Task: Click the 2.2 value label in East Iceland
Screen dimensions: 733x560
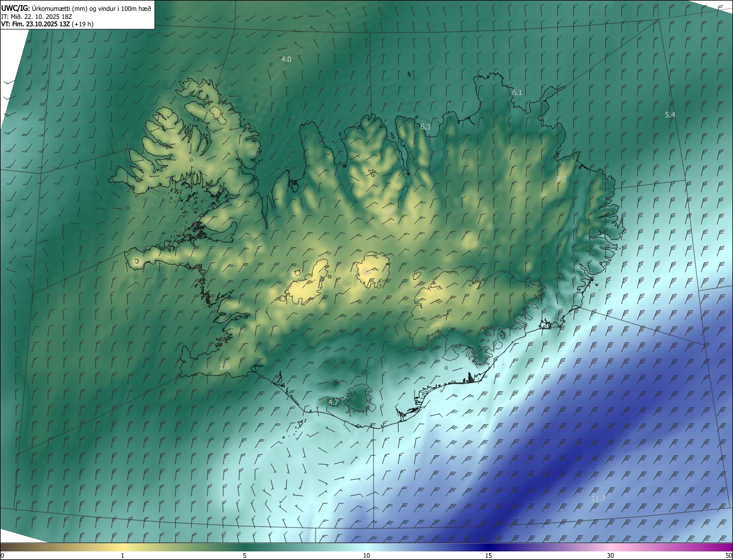Action: [561, 179]
